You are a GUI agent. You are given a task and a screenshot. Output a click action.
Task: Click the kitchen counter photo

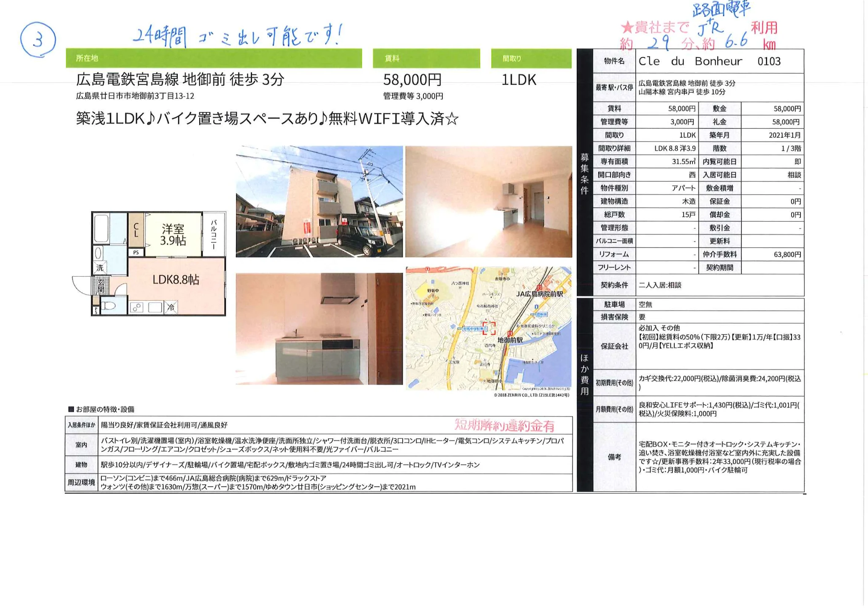319,329
